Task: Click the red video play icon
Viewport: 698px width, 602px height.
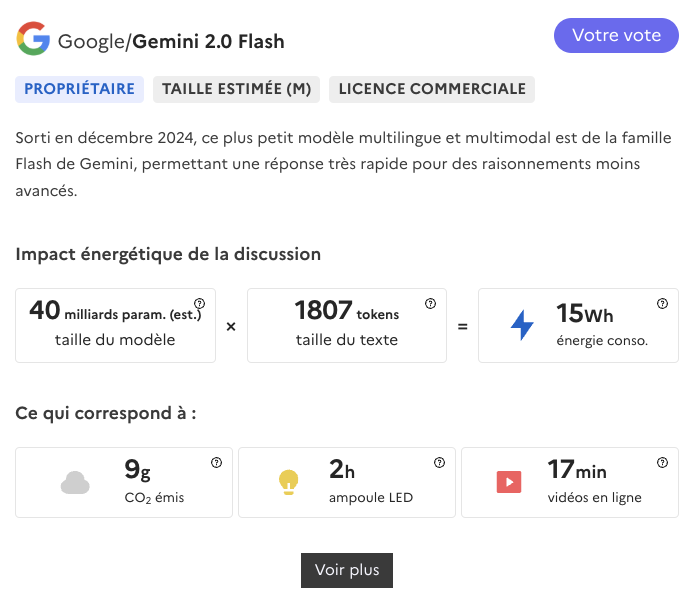Action: coord(509,482)
